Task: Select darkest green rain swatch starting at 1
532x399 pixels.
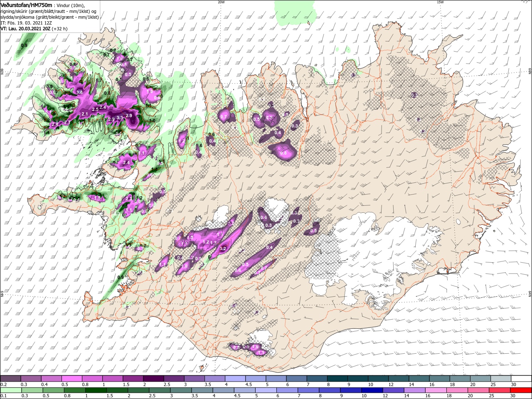Action: point(96,390)
